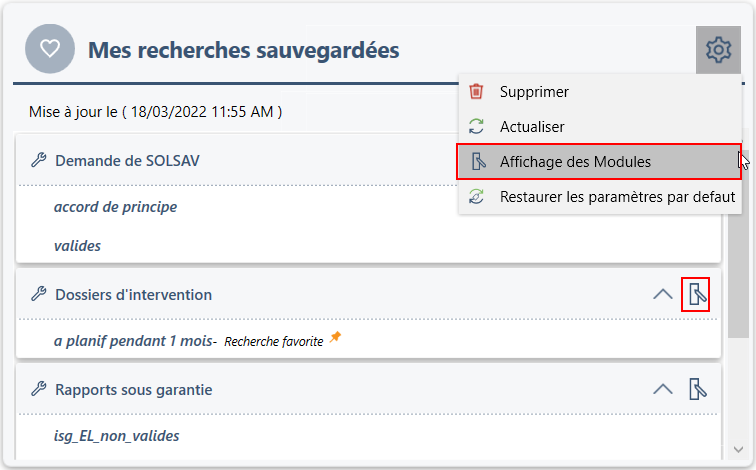Screen dimensions: 756x470
Task: Open the 'accord de principe' saved search
Action: [x=115, y=207]
